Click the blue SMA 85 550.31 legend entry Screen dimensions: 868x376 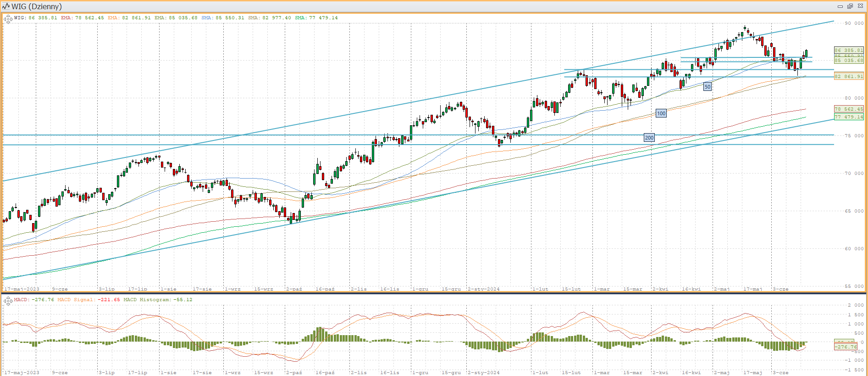point(223,18)
